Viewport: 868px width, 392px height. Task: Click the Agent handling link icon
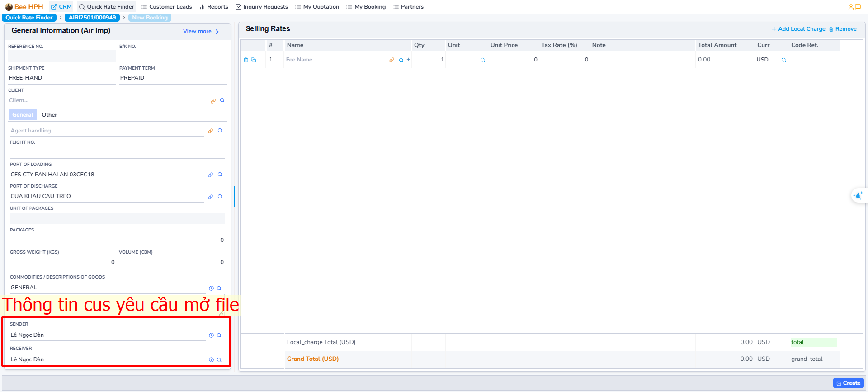pyautogui.click(x=210, y=131)
